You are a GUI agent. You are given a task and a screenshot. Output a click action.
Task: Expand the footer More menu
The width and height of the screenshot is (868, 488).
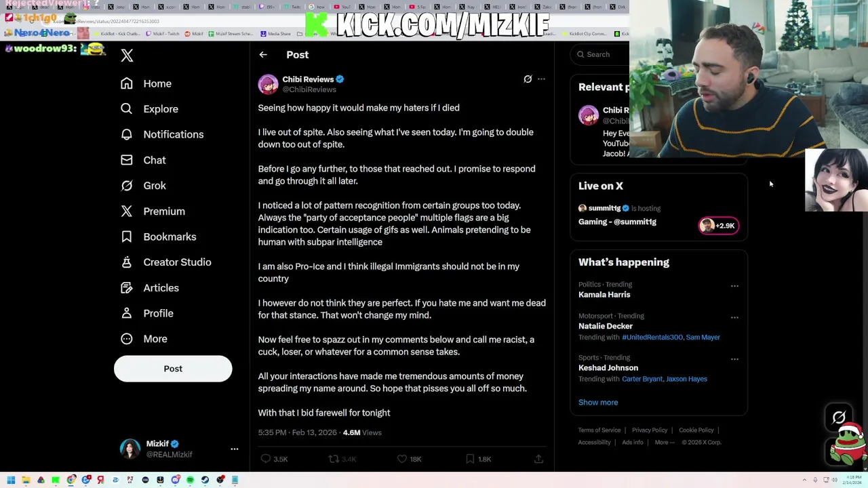point(665,443)
